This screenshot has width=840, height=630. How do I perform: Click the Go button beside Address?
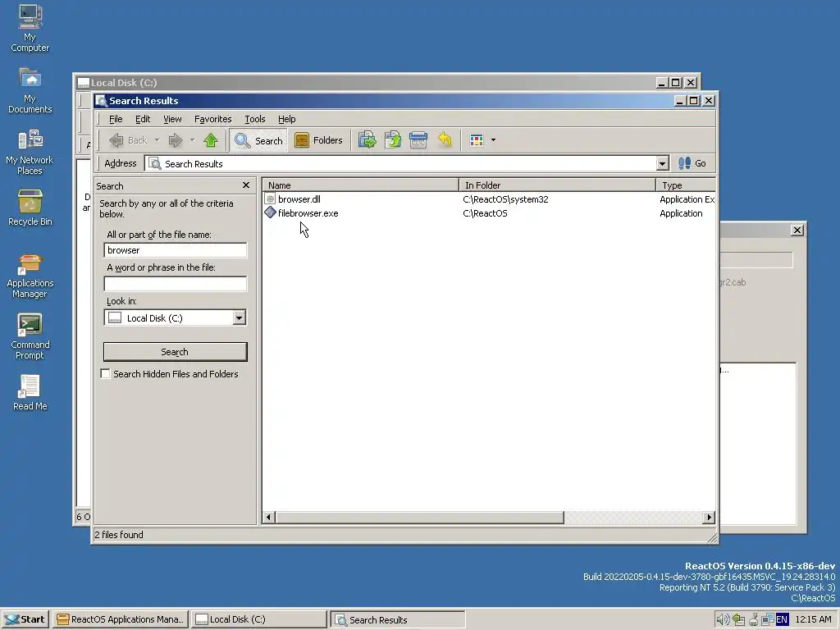(x=692, y=163)
